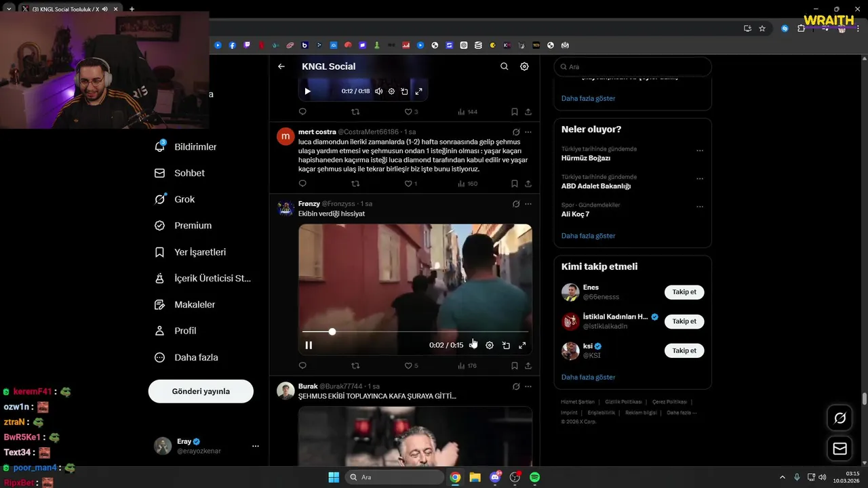Make Frønzy's video fullscreen
The image size is (868, 488).
tap(522, 346)
